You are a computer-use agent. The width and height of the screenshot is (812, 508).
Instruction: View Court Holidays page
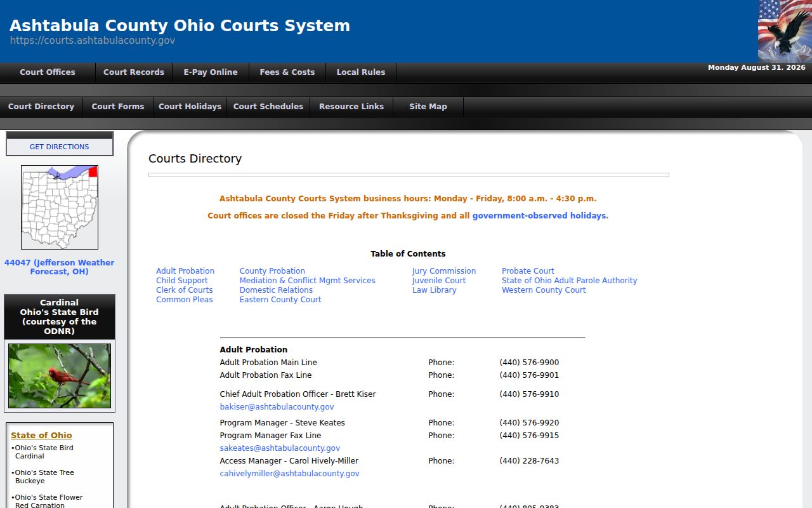coord(190,107)
